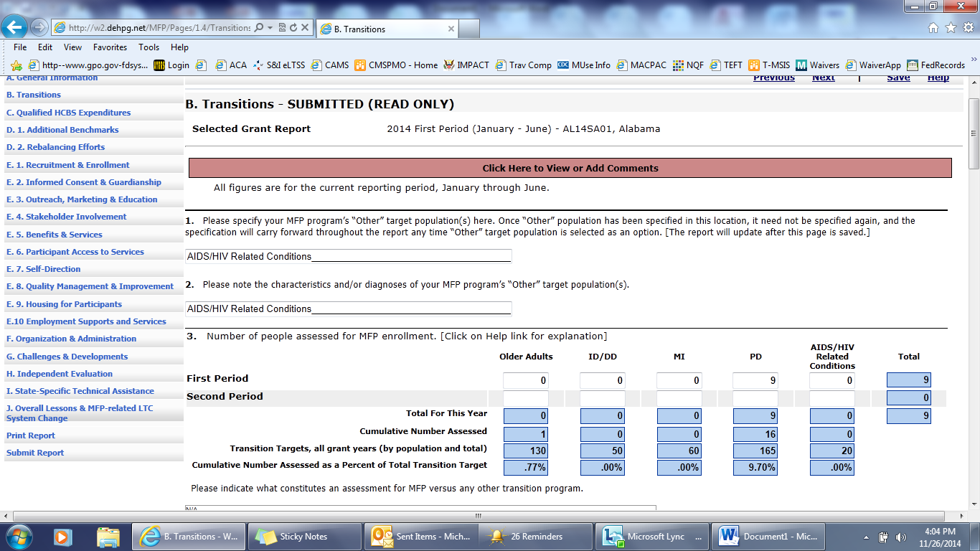Open the Tools menu
980x551 pixels.
[149, 47]
